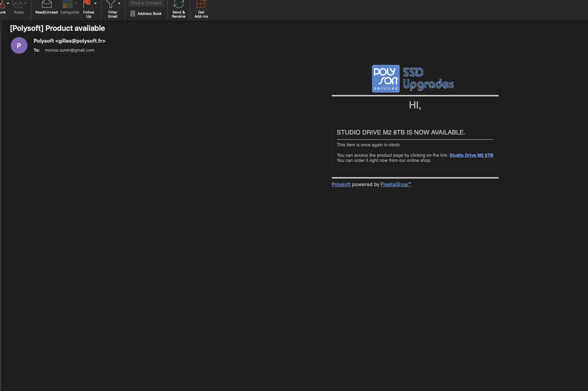Viewport: 588px width, 391px height.
Task: Toggle Read/Unread on the message
Action: (46, 7)
